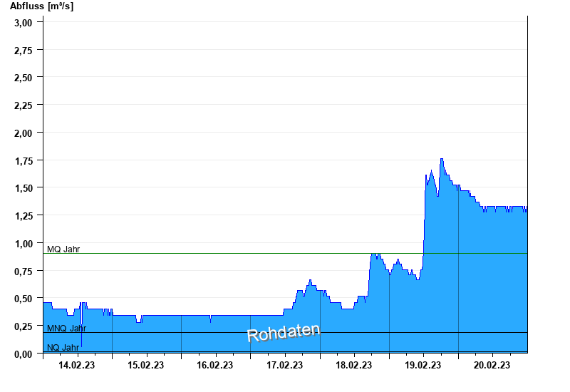The width and height of the screenshot is (570, 392).
Task: Click the 2,00 y-axis value
Action: point(24,133)
